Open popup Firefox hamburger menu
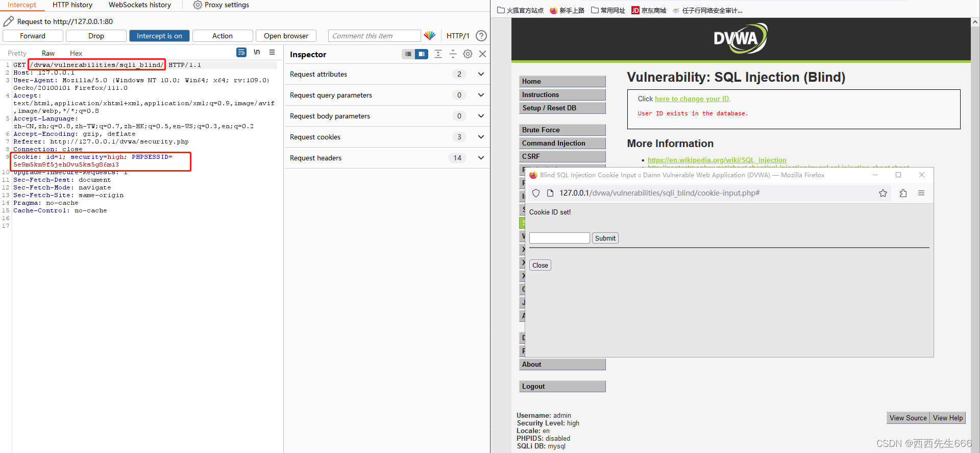 (x=921, y=193)
